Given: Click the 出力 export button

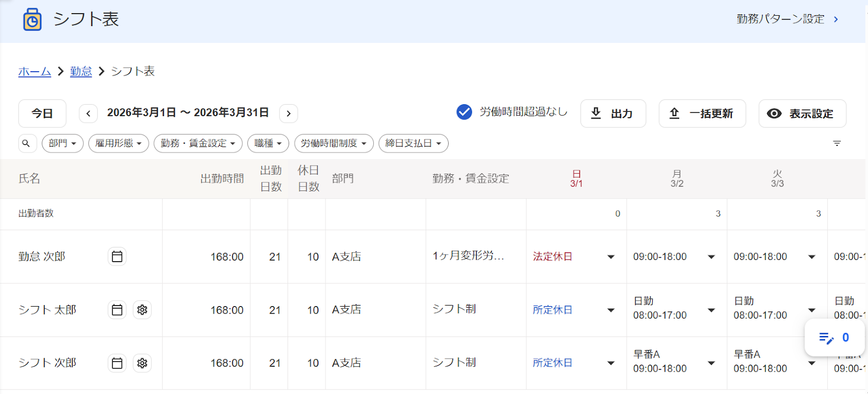Looking at the screenshot, I should point(613,113).
